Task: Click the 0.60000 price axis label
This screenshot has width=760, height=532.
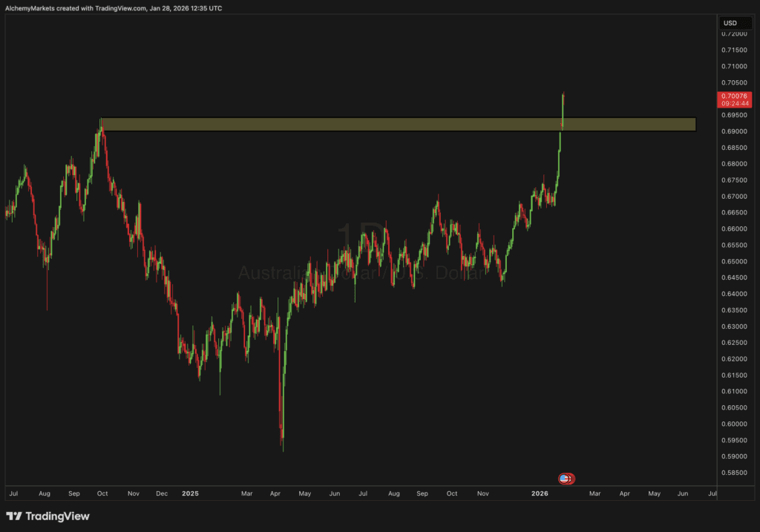Action: [734, 424]
